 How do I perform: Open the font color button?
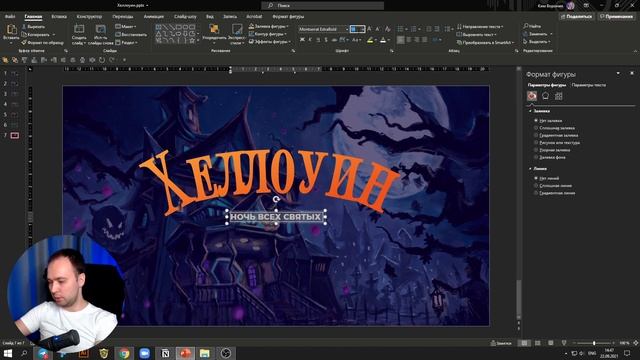[384, 40]
